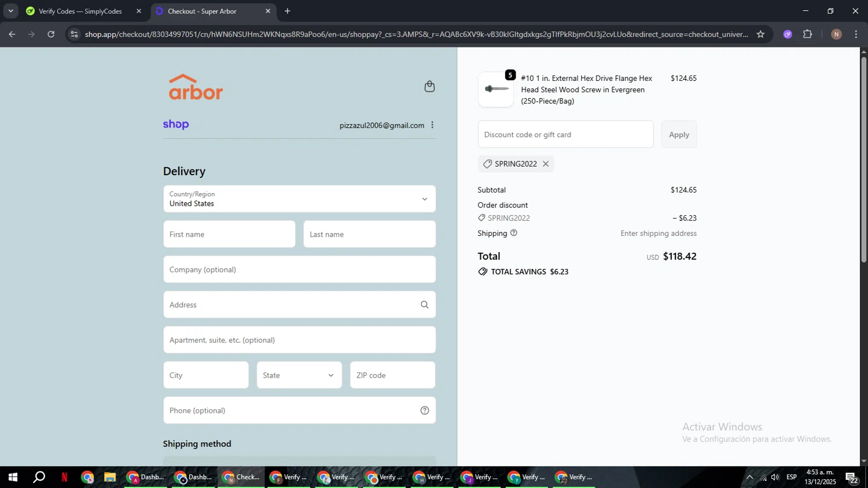This screenshot has width=868, height=488.
Task: Open the pinned Chrome taskbar icon
Action: pyautogui.click(x=87, y=477)
